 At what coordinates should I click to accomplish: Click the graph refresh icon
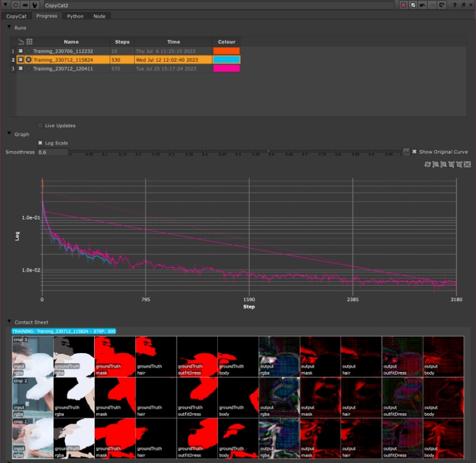tap(428, 164)
